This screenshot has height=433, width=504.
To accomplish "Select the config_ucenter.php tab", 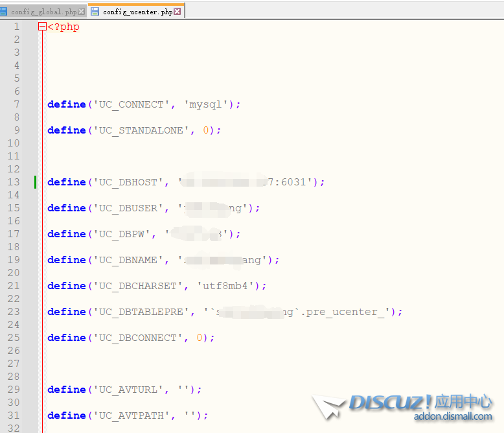I will (x=137, y=12).
